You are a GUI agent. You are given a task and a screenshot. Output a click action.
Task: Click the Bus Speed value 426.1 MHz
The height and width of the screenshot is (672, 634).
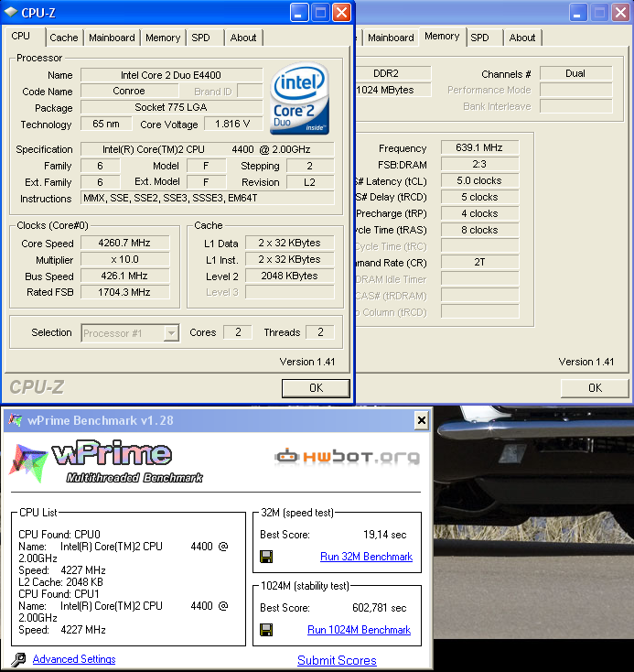coord(124,276)
